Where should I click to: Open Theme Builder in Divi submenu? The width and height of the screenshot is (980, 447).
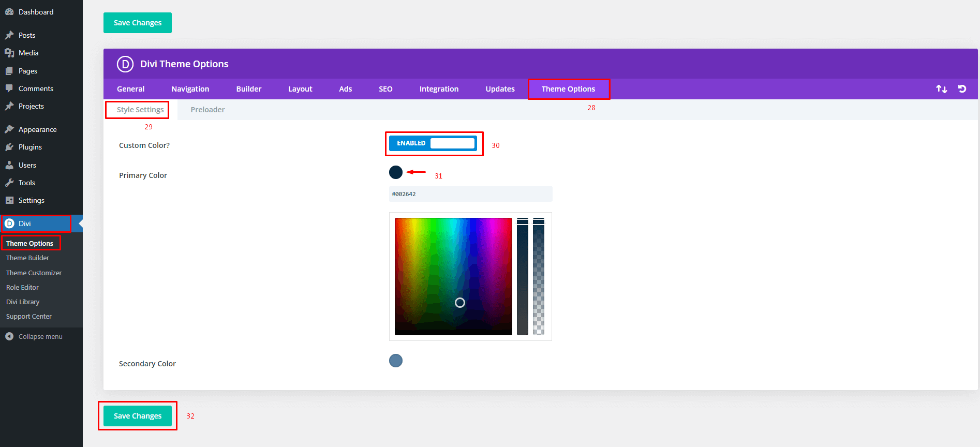27,258
